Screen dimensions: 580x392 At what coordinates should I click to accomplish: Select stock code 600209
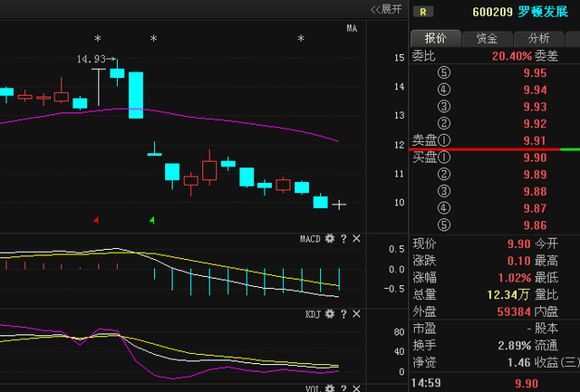pyautogui.click(x=492, y=12)
